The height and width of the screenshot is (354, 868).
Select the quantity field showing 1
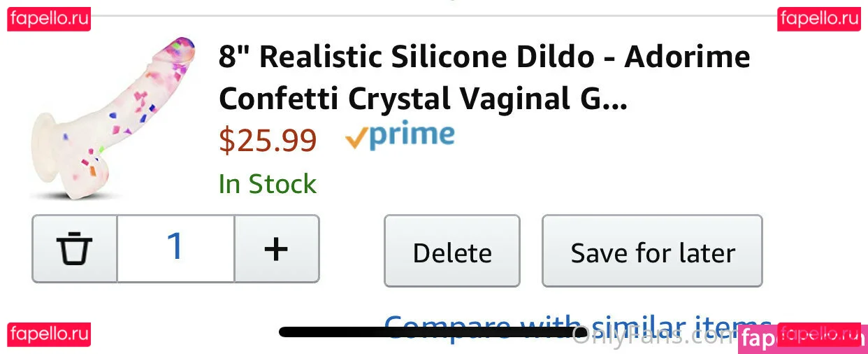point(175,249)
